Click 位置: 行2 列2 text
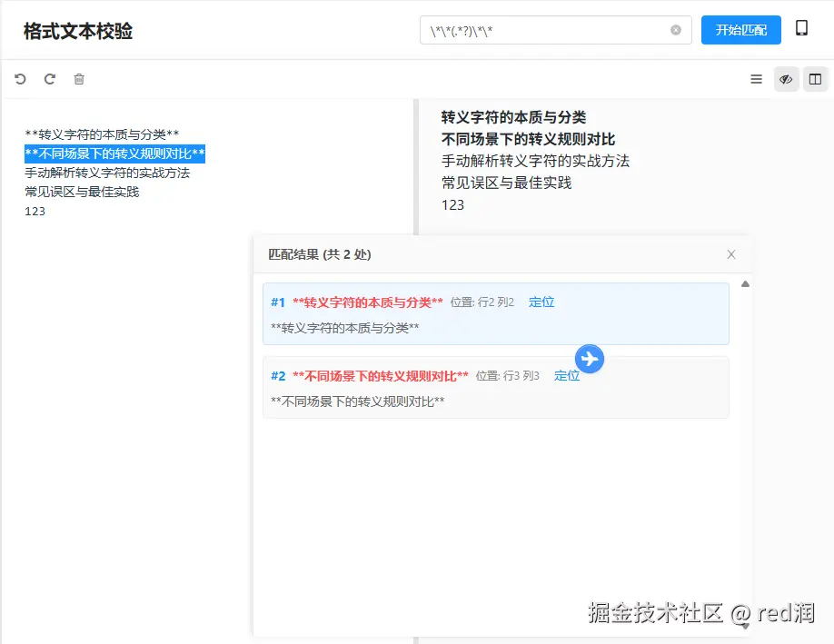 tap(482, 302)
